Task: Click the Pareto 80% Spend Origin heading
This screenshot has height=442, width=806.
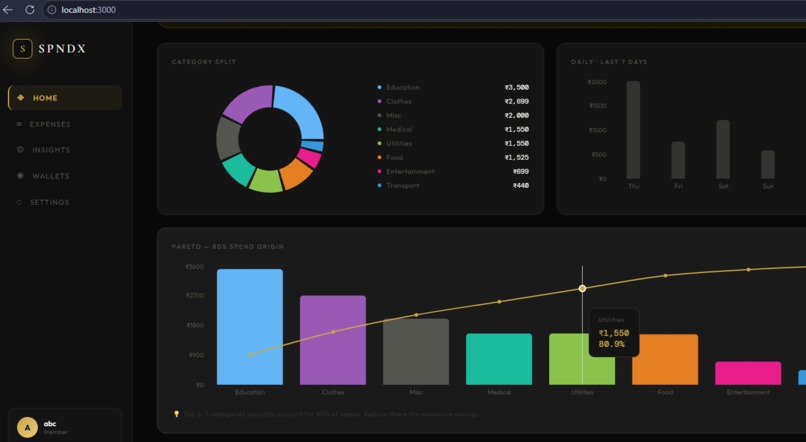Action: [x=228, y=247]
